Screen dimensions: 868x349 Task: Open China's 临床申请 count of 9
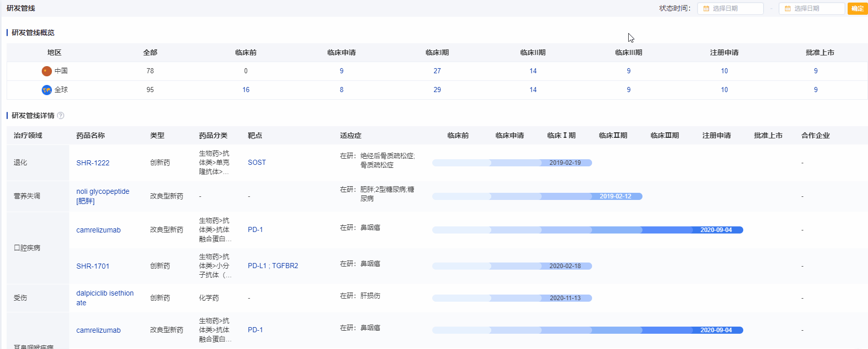(342, 71)
